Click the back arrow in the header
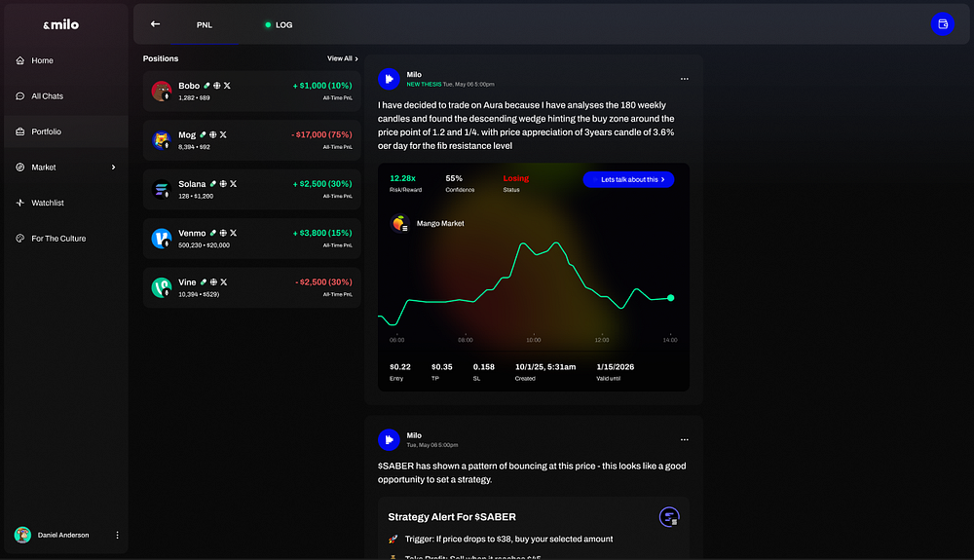Viewport: 974px width, 560px height. click(x=155, y=24)
